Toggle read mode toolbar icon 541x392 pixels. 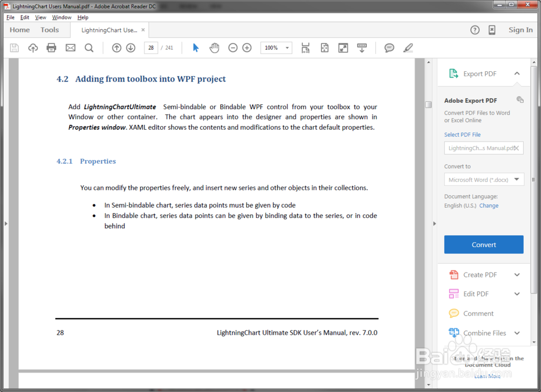[x=361, y=48]
